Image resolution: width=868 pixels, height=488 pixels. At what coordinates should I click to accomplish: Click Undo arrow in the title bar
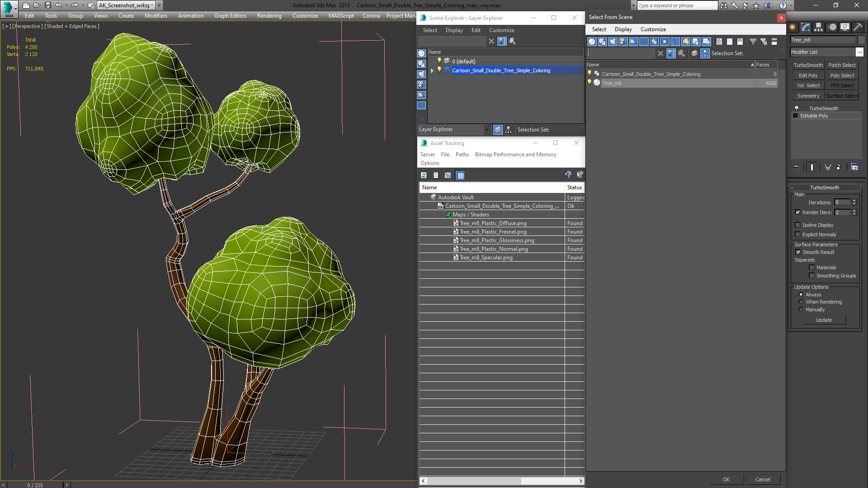pos(59,5)
